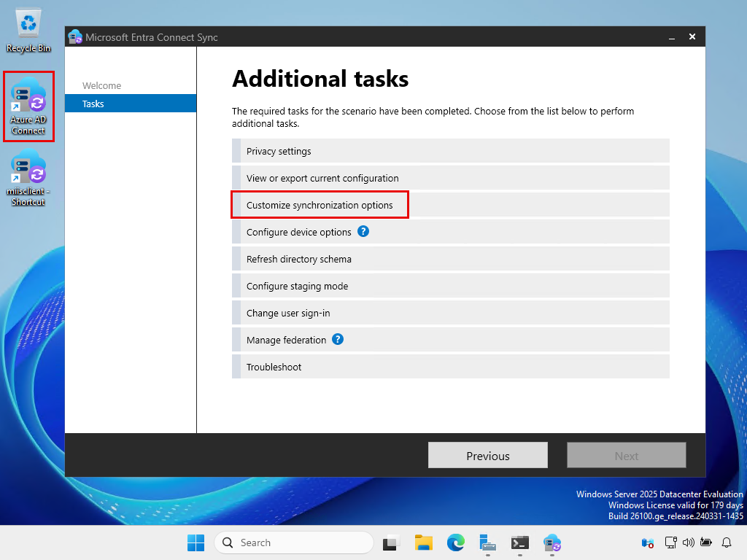747x560 pixels.
Task: Minimize the Entra Connect Sync window
Action: [672, 36]
